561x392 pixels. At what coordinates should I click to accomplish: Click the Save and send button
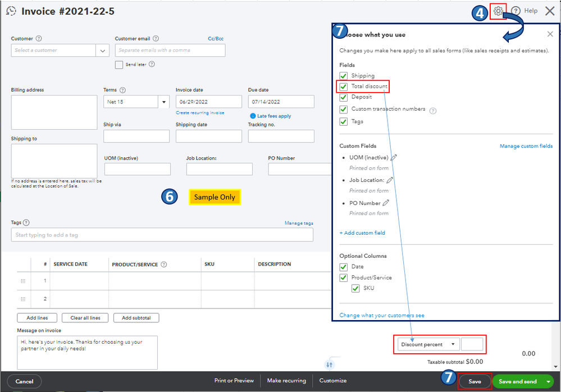coord(518,382)
